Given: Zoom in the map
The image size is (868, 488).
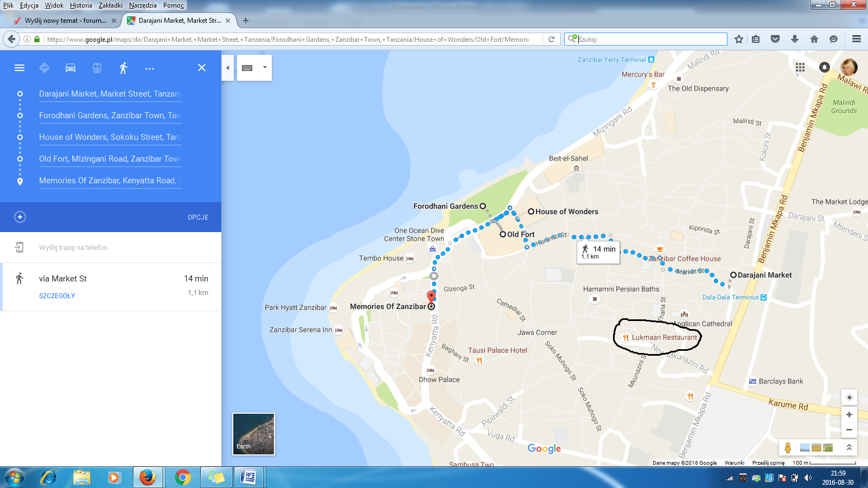Looking at the screenshot, I should [850, 415].
